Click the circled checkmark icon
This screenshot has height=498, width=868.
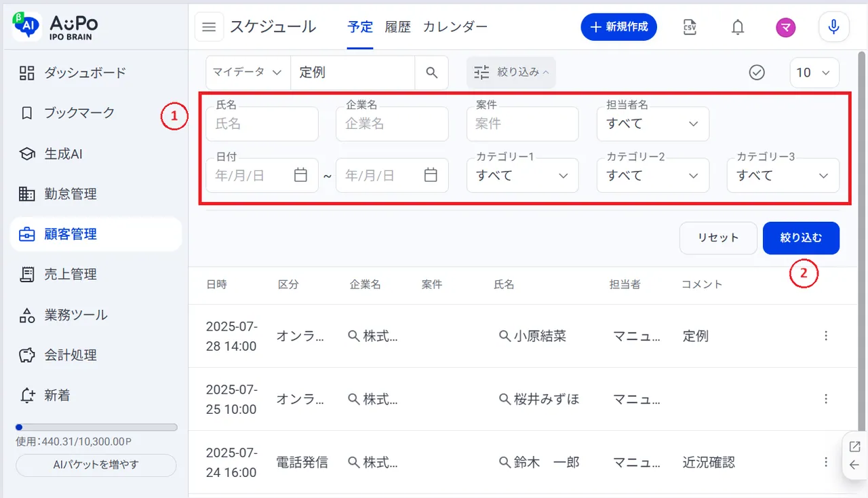tap(757, 73)
